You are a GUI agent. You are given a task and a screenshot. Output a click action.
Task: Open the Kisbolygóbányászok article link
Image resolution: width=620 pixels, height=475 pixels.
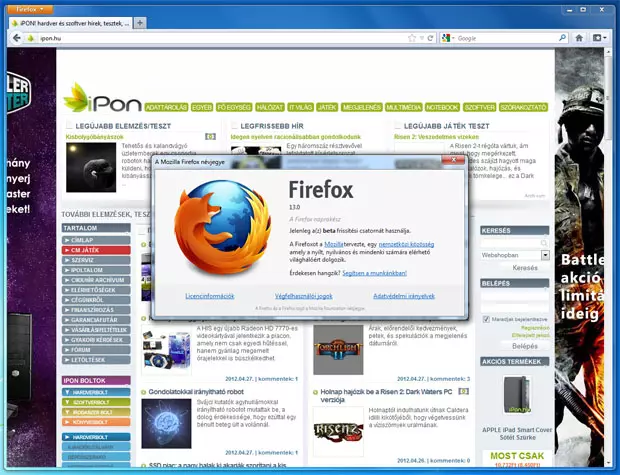[x=95, y=137]
